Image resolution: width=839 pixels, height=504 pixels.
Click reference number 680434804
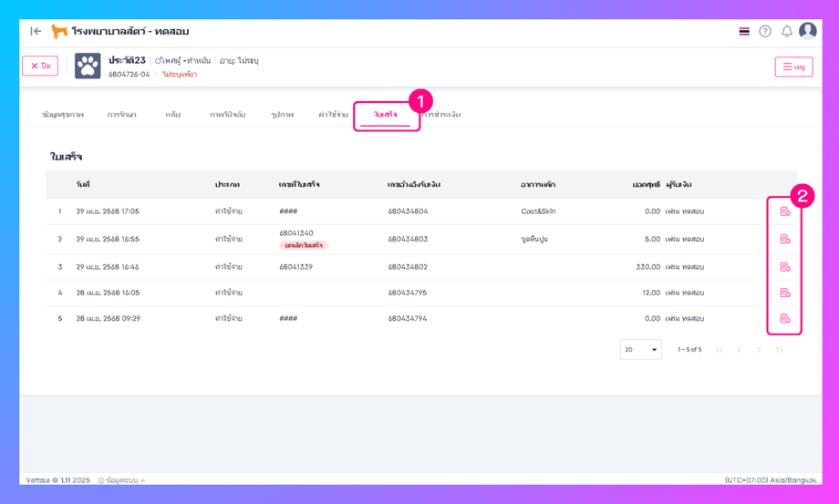pos(408,211)
